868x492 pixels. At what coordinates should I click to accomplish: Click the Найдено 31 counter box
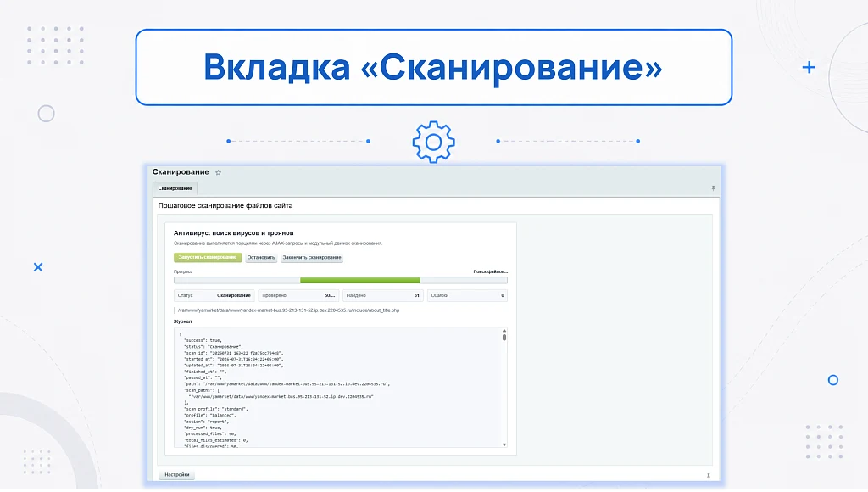383,295
